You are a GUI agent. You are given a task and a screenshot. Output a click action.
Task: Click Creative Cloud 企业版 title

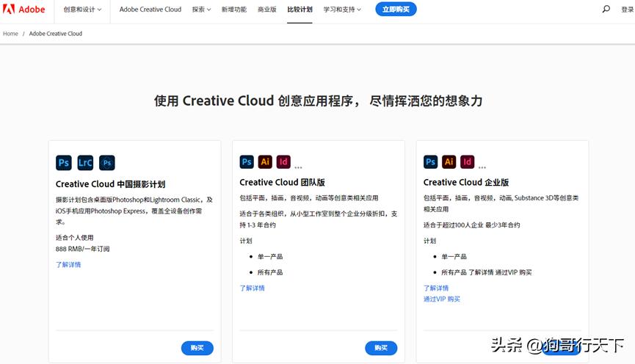(466, 183)
